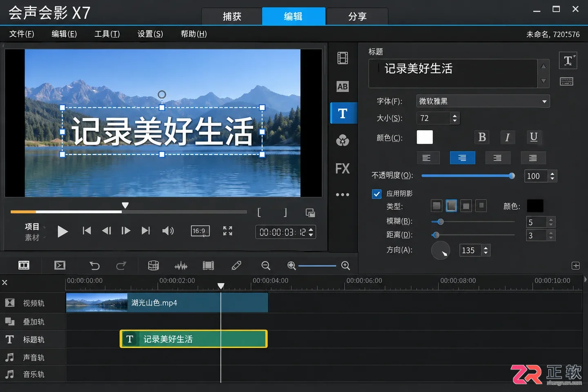588x392 pixels.
Task: Open the painting creator pen icon
Action: tap(236, 266)
